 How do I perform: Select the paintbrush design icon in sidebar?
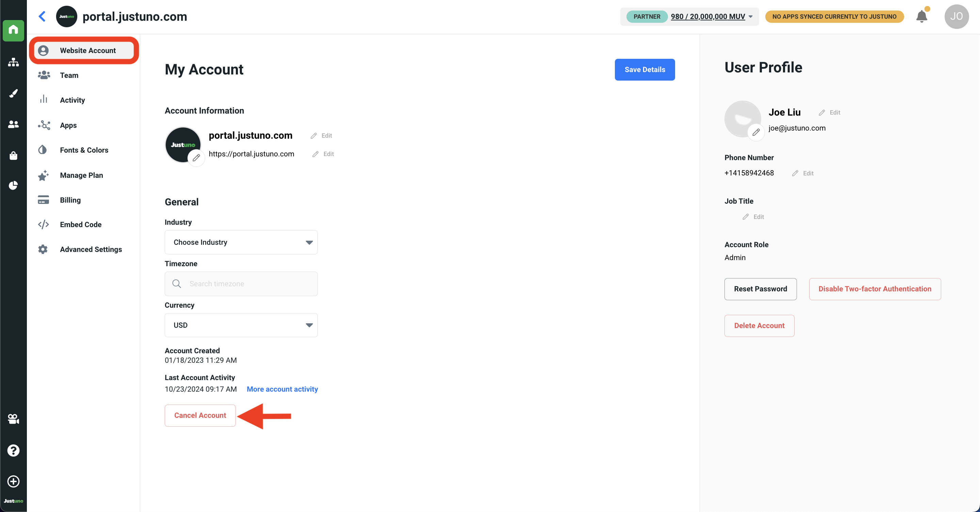(13, 93)
